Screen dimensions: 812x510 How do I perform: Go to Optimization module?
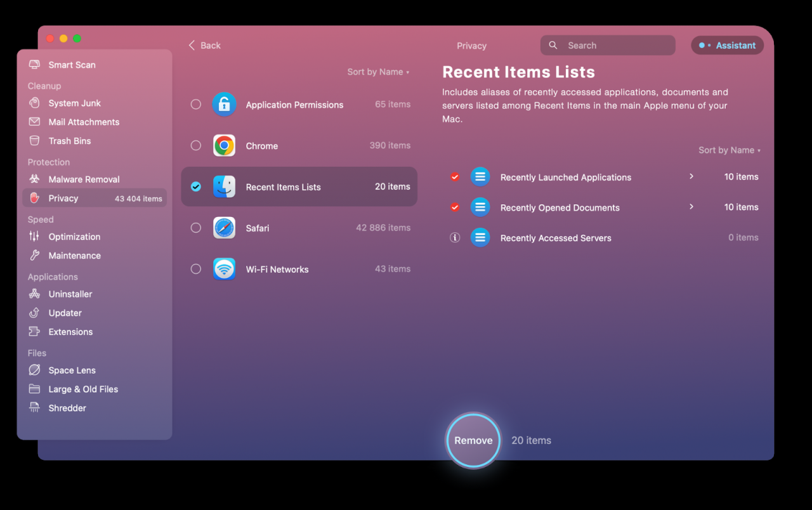pyautogui.click(x=95, y=237)
